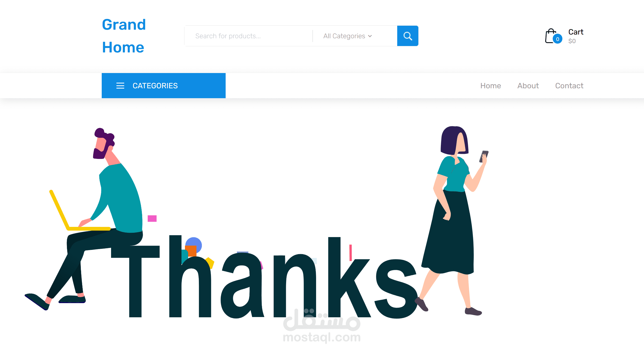Click the cart item count badge
644x351 pixels.
coord(558,39)
